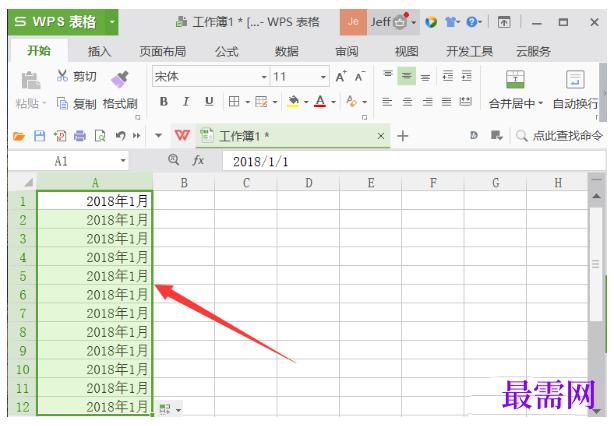
Task: Toggle Italic formatting
Action: pyautogui.click(x=186, y=102)
